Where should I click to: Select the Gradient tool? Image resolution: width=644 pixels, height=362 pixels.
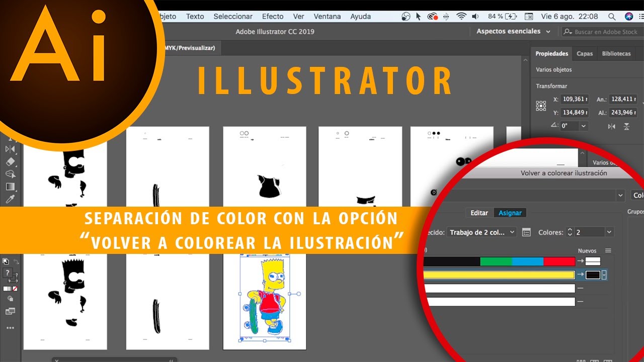tap(10, 187)
